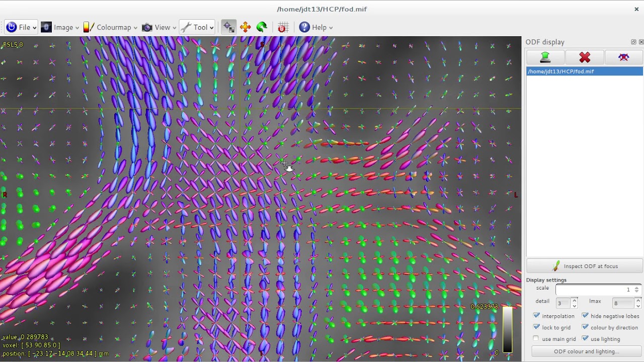Increase lmax with the up arrow
Image resolution: width=644 pixels, height=362 pixels.
(638, 301)
